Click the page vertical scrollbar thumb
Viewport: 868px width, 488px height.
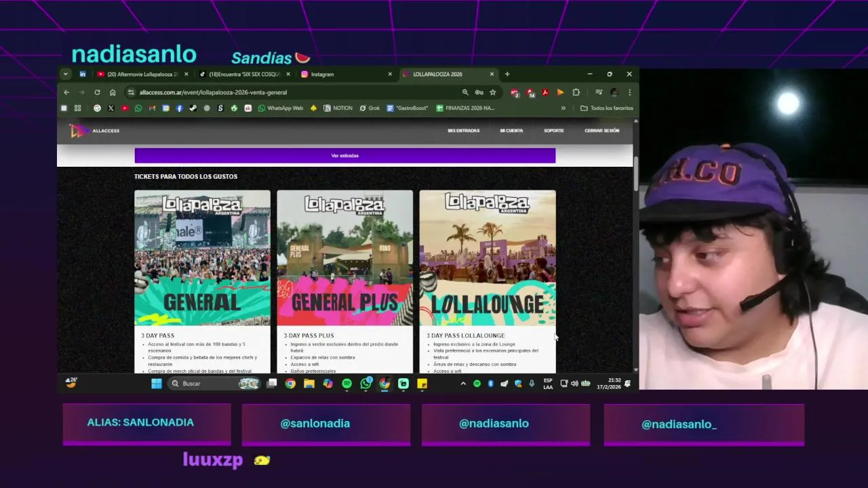tap(635, 174)
